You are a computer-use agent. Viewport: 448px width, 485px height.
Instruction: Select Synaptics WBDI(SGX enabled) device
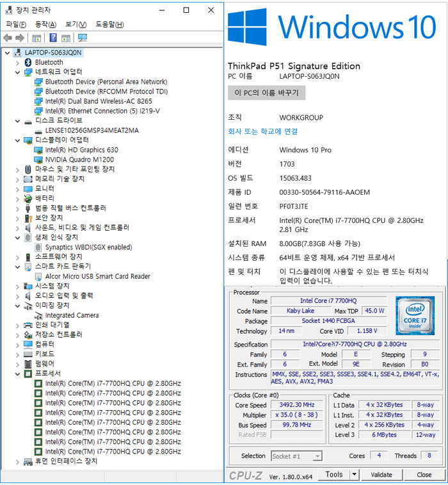[x=88, y=247]
